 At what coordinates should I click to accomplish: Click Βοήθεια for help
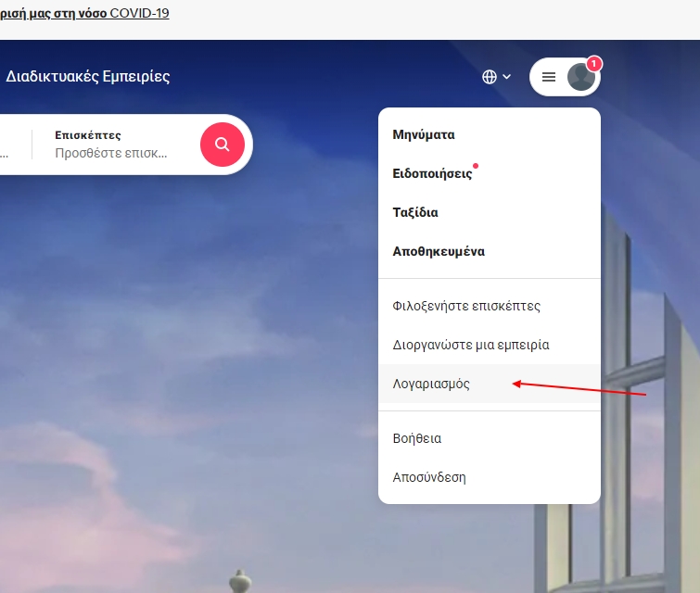coord(417,439)
